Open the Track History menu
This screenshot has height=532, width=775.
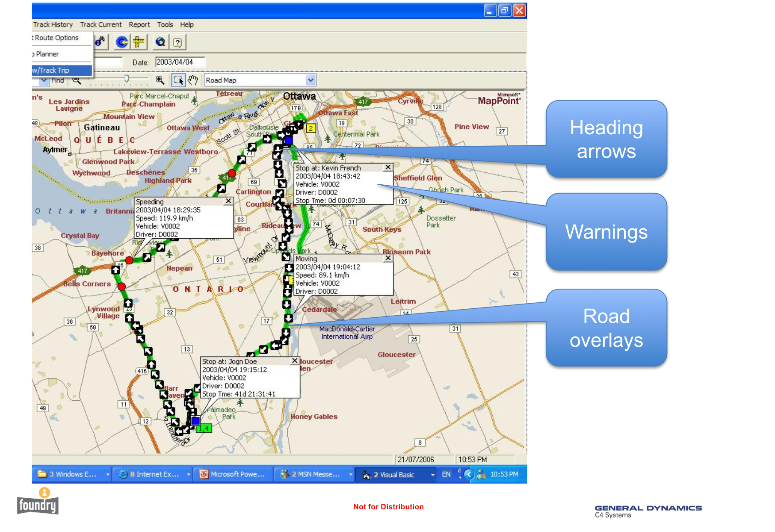pos(53,24)
